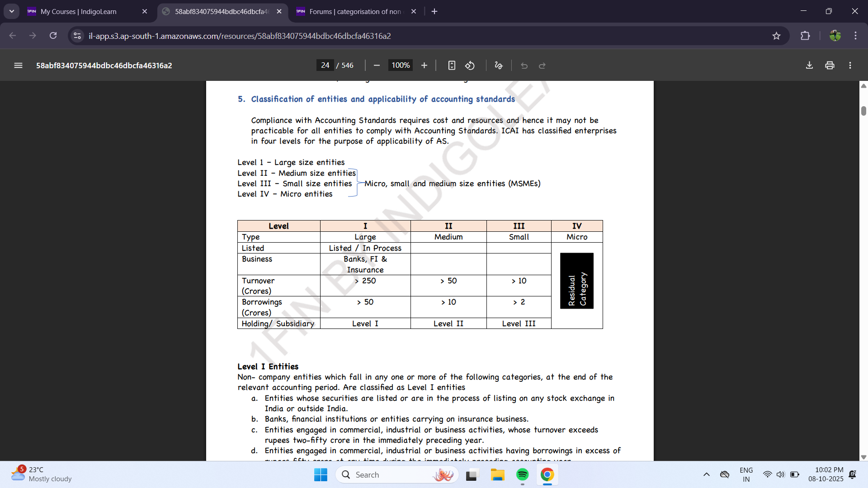This screenshot has height=488, width=868.
Task: Print the PDF document
Action: 830,66
